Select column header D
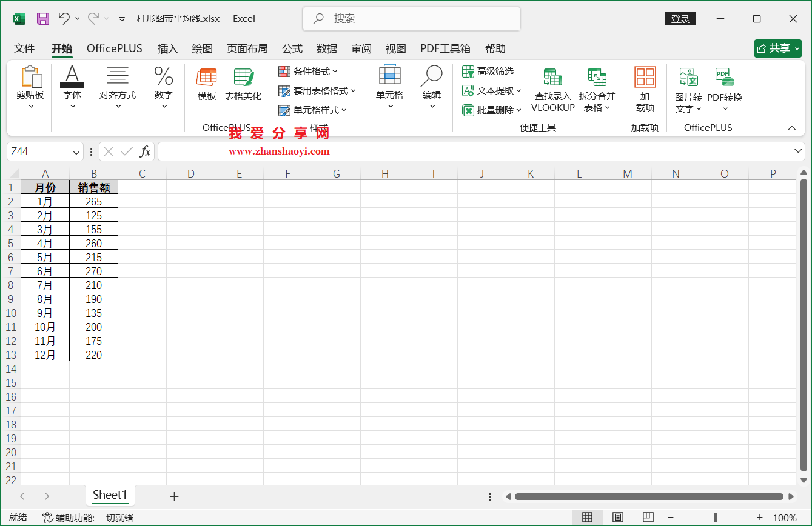The width and height of the screenshot is (812, 526). 191,174
